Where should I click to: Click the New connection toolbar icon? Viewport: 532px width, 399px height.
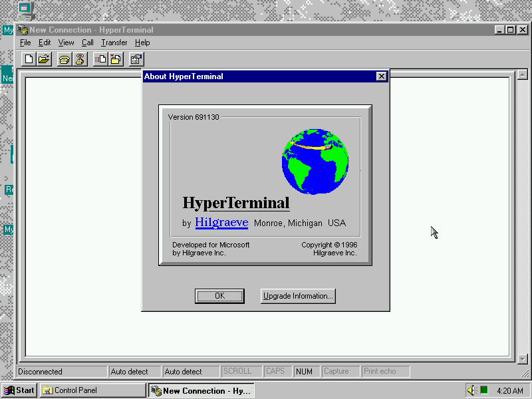pyautogui.click(x=29, y=59)
